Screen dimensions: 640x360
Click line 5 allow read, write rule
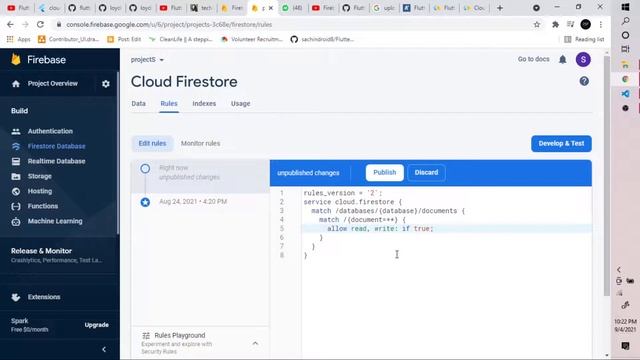pyautogui.click(x=380, y=229)
